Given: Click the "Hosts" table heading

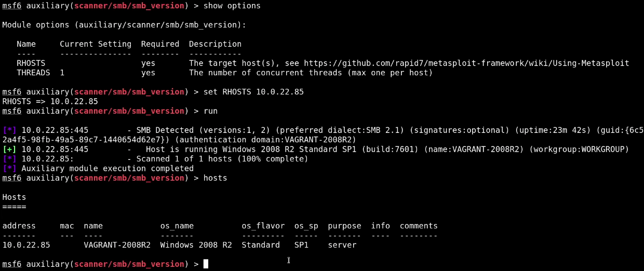Looking at the screenshot, I should [14, 197].
